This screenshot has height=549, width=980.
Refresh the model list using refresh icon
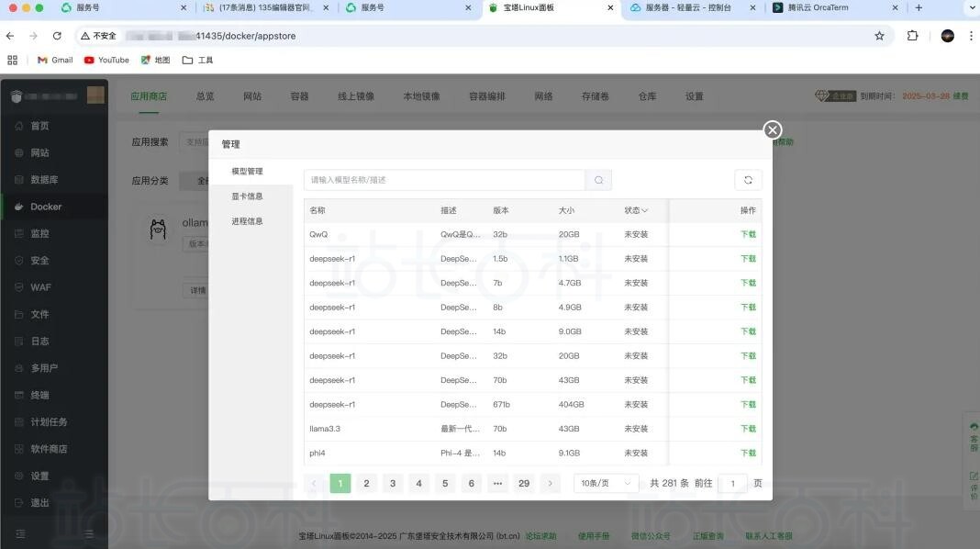click(x=748, y=180)
